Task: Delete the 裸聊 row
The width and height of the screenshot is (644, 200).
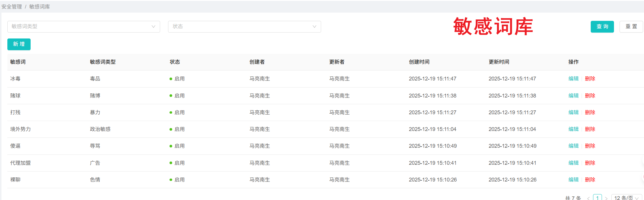Action: pos(590,180)
